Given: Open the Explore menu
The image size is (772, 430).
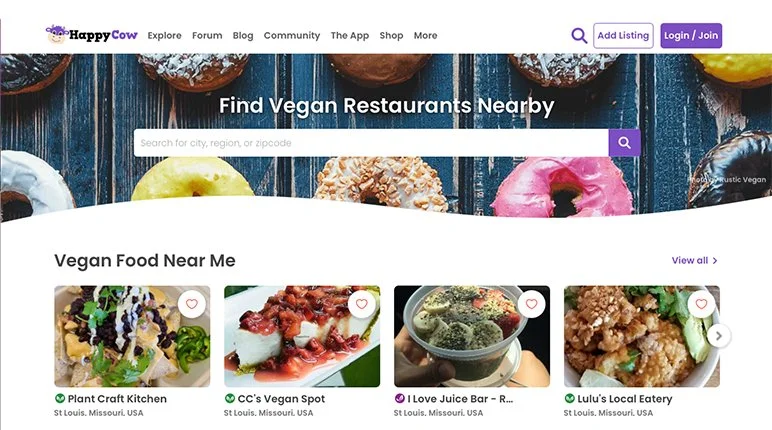Looking at the screenshot, I should click(164, 35).
